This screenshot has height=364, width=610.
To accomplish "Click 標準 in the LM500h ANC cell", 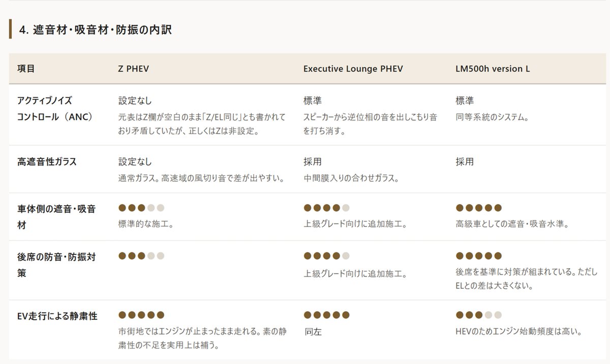I will coord(465,101).
